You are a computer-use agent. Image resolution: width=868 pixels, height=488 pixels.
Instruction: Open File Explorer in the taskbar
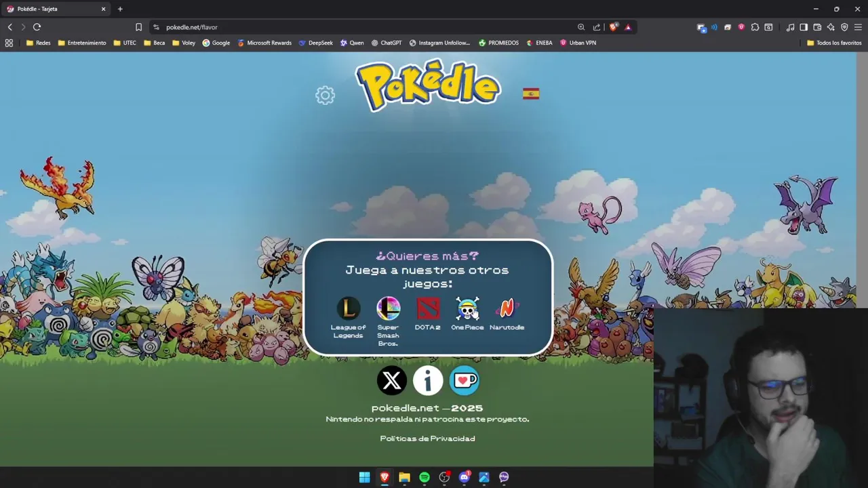pyautogui.click(x=404, y=477)
